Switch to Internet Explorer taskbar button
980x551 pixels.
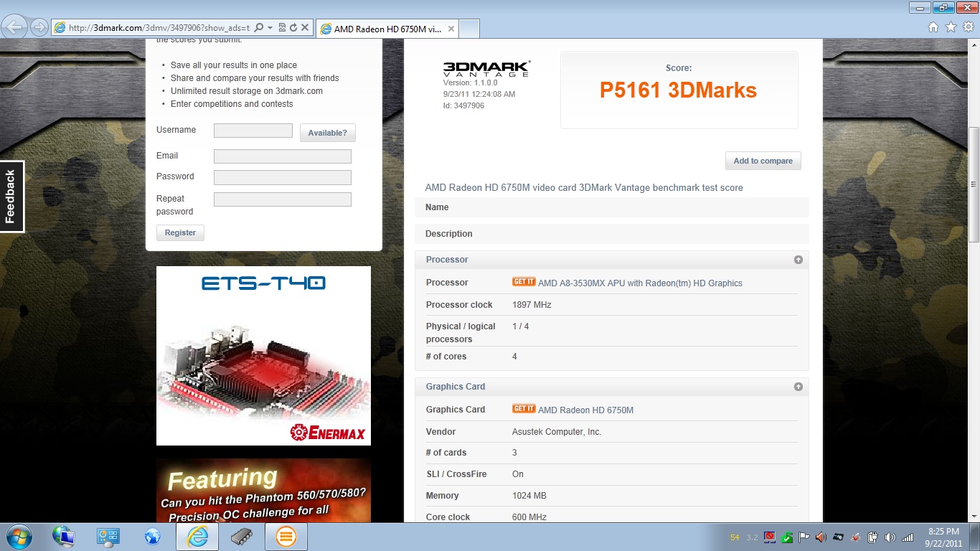tap(197, 537)
